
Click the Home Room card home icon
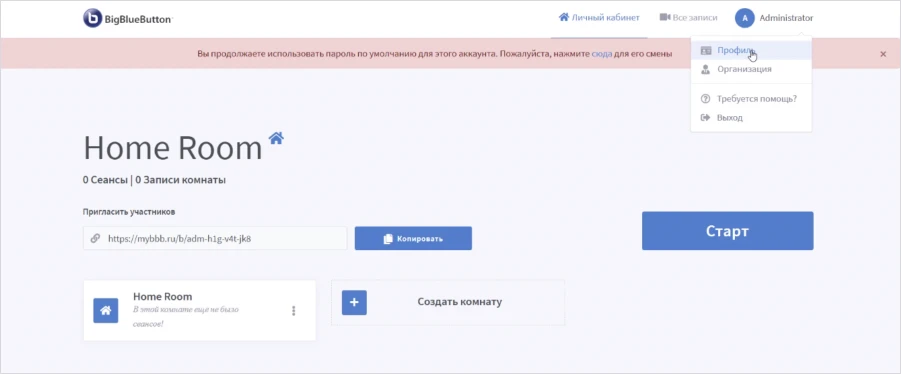click(x=106, y=310)
